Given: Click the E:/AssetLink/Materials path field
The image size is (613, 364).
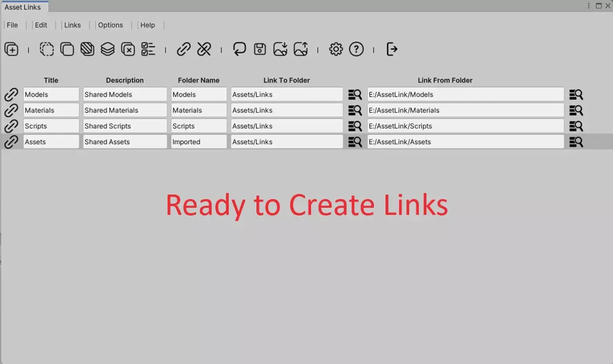Looking at the screenshot, I should click(x=466, y=110).
